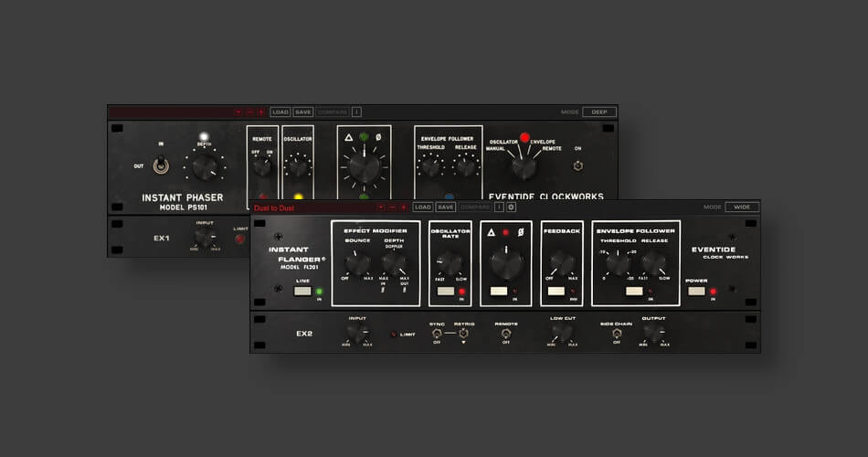
Task: Open the Flanger settings gear icon
Action: pos(512,207)
